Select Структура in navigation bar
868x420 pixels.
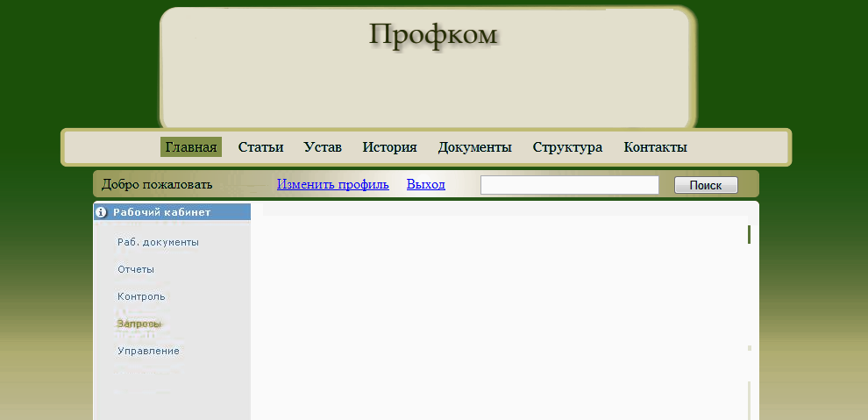[x=567, y=147]
